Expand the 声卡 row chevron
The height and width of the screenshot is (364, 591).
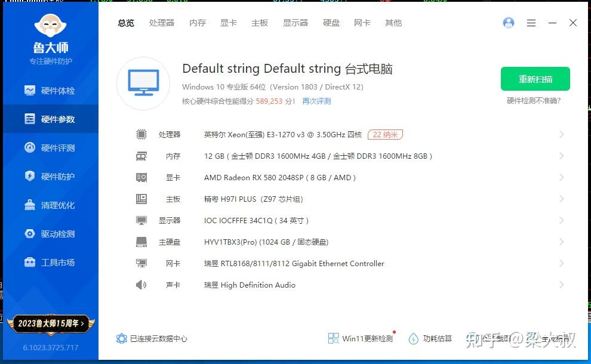pos(562,285)
